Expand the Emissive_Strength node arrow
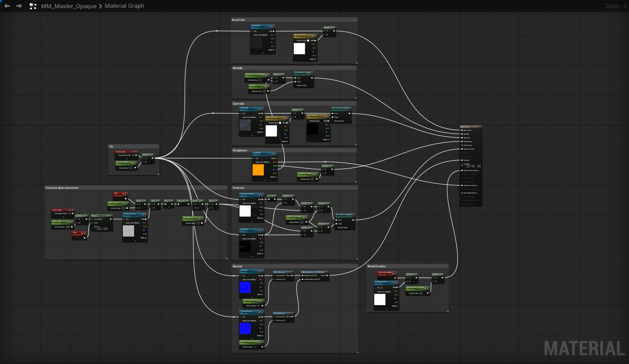The width and height of the screenshot is (629, 364). [x=306, y=217]
